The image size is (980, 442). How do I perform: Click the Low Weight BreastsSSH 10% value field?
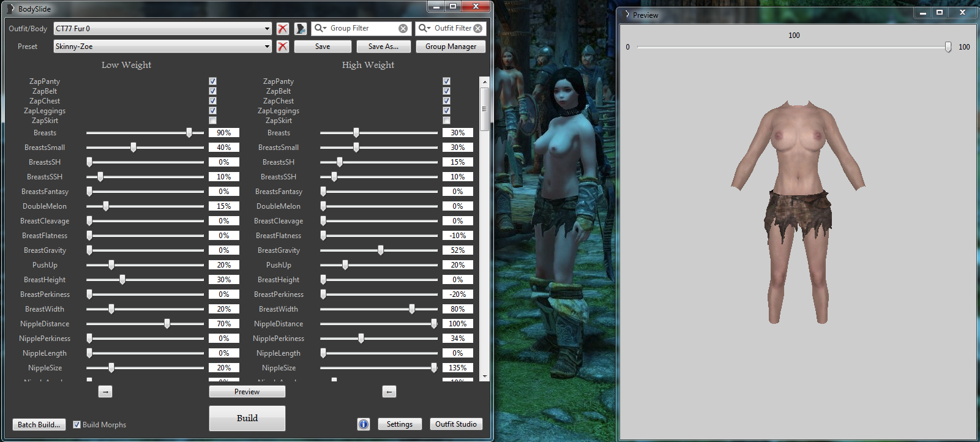pyautogui.click(x=224, y=177)
